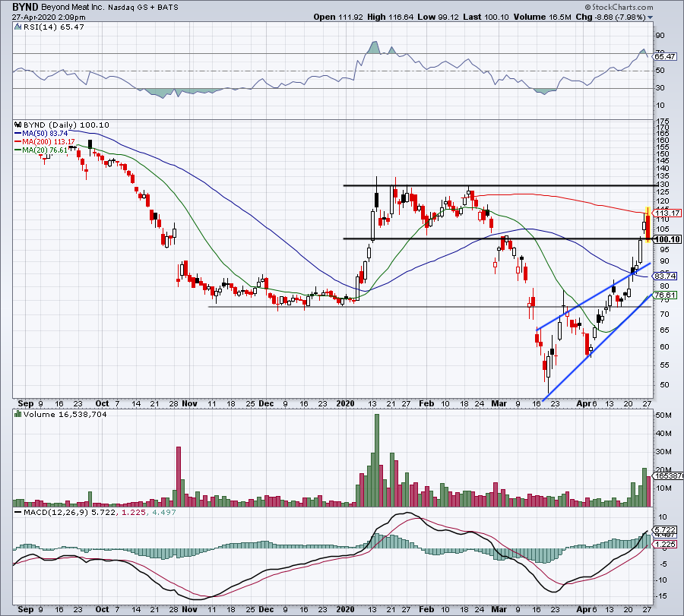
Task: Select the MA(20) 76.61 legend entry
Action: pyautogui.click(x=42, y=150)
